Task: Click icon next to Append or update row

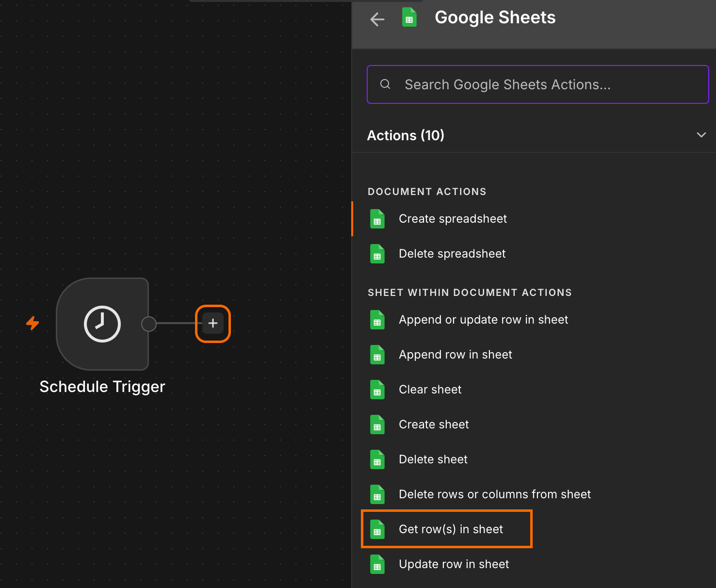Action: 377,320
